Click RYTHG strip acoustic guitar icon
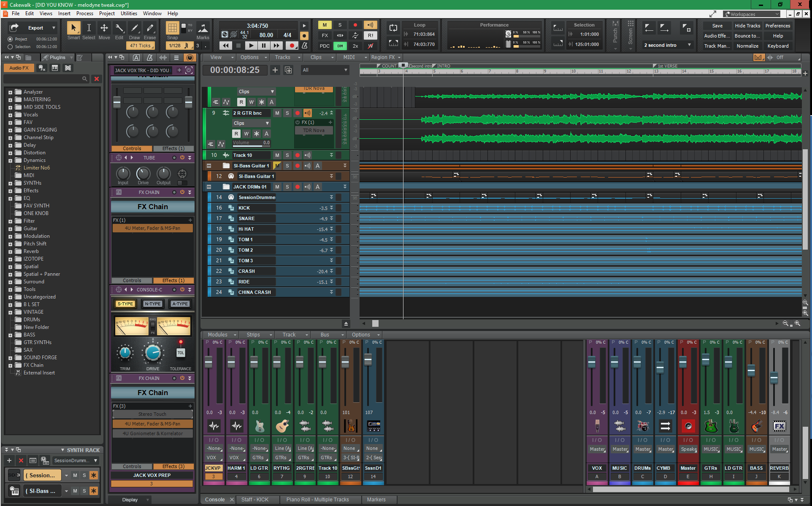 [282, 426]
